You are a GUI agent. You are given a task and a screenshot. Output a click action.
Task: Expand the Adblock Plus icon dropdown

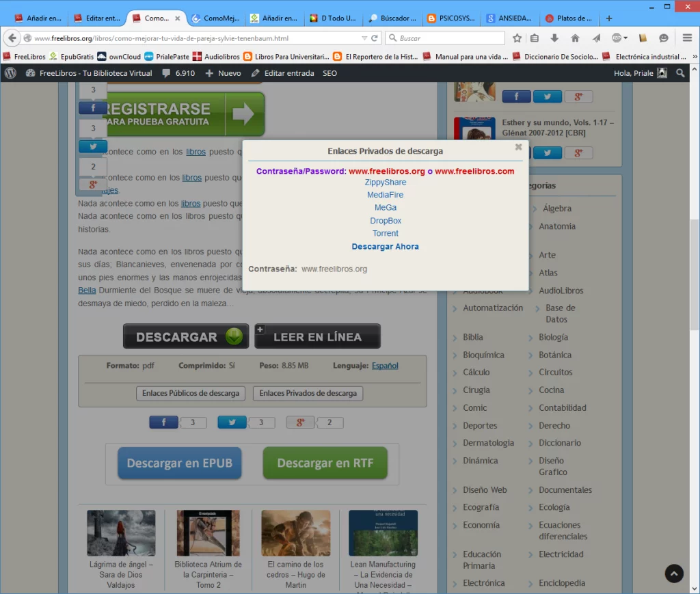pyautogui.click(x=625, y=38)
